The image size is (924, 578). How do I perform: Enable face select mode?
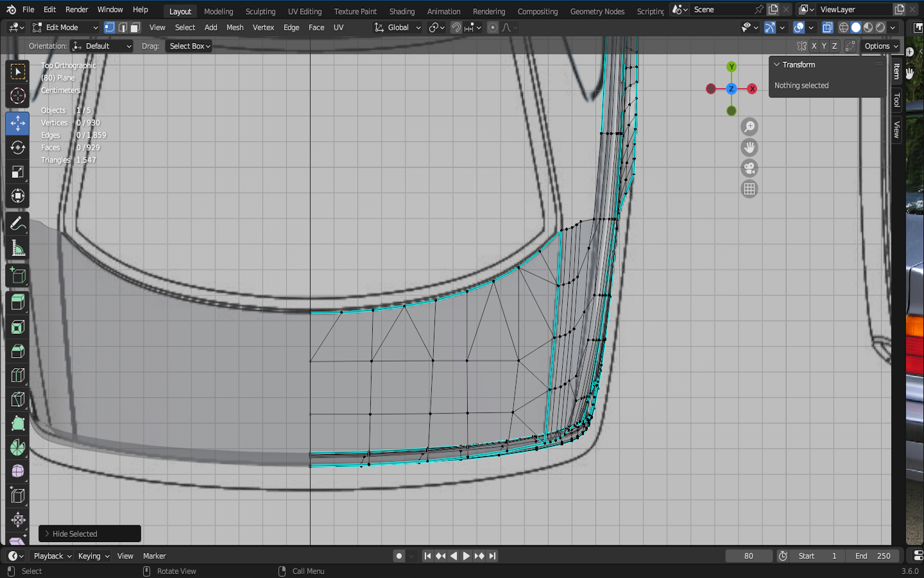point(135,28)
